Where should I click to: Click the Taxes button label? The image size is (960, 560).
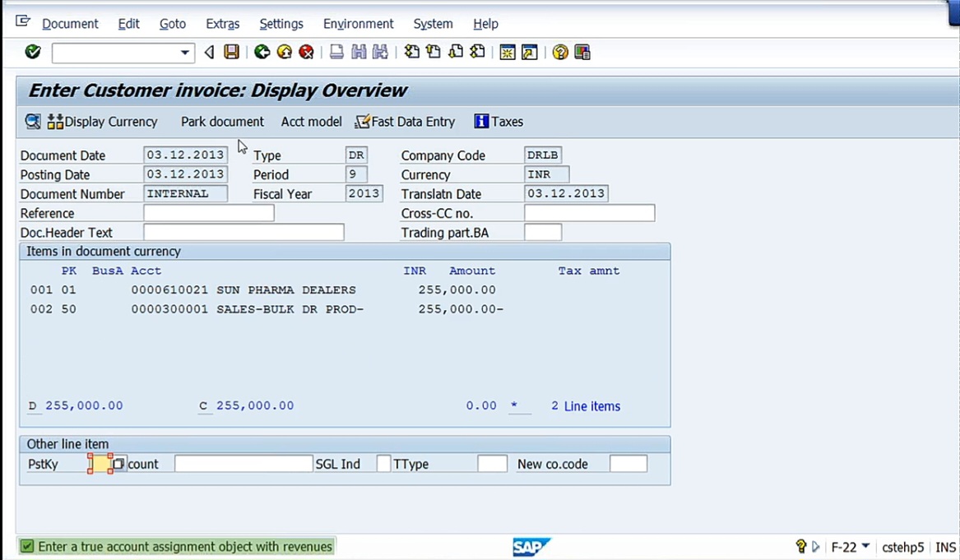point(508,122)
